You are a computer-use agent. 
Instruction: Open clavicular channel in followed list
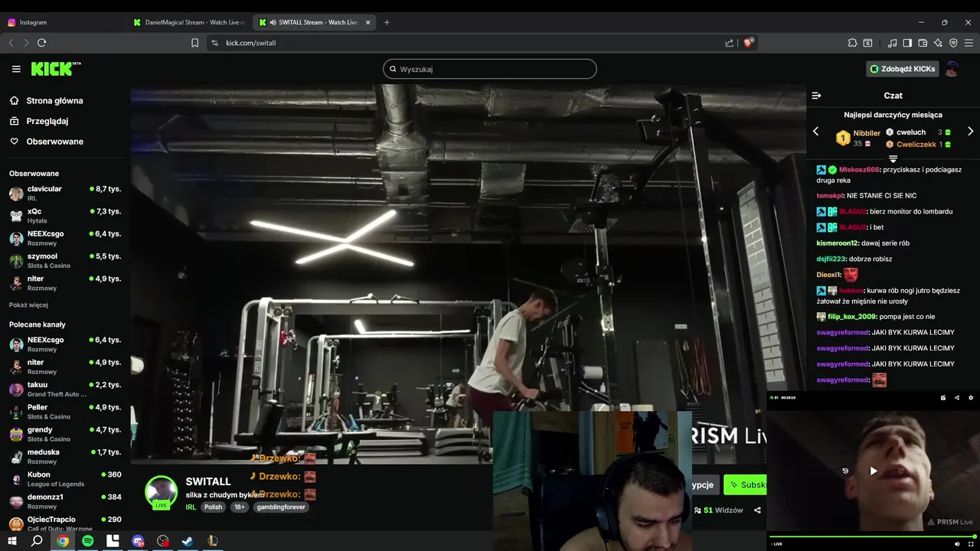click(x=65, y=193)
